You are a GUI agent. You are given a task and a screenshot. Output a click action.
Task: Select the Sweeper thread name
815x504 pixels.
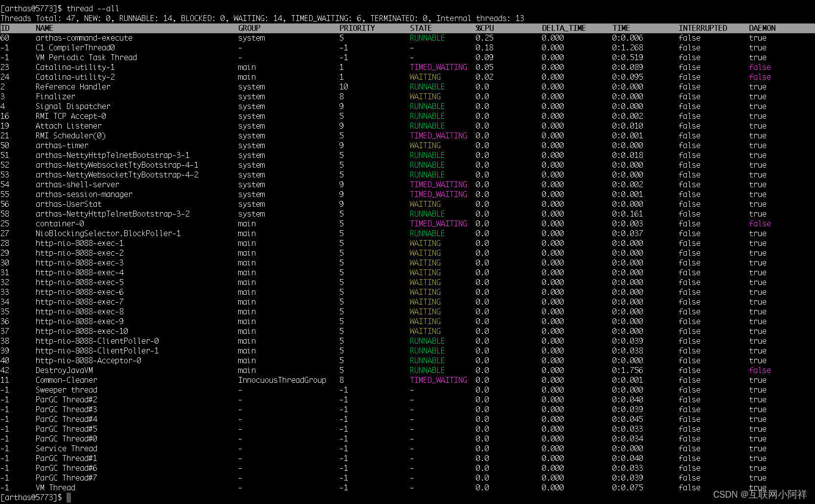(x=67, y=390)
